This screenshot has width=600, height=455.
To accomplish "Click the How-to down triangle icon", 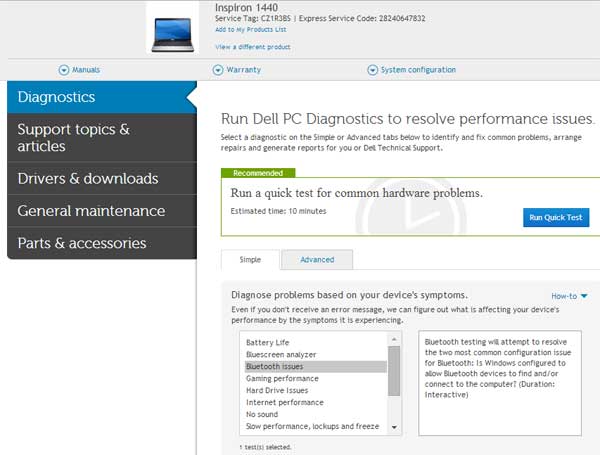I will click(584, 296).
